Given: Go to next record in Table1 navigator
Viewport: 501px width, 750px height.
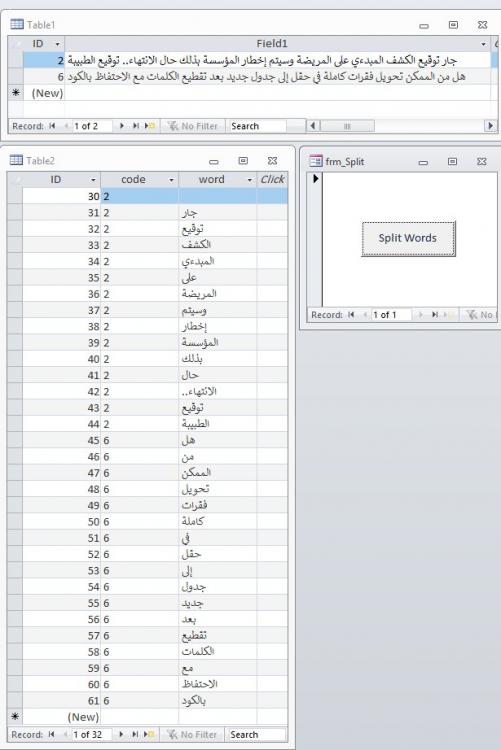Looking at the screenshot, I should (x=122, y=126).
